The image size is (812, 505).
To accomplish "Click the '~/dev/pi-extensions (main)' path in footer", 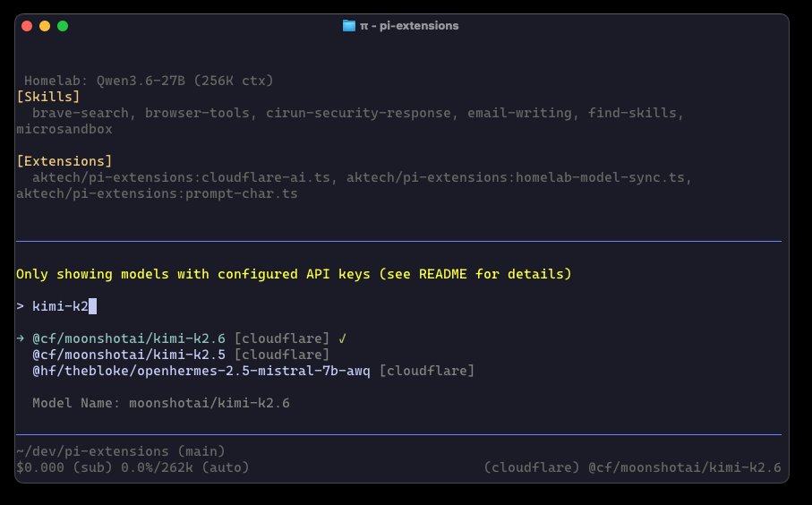I will (x=121, y=451).
